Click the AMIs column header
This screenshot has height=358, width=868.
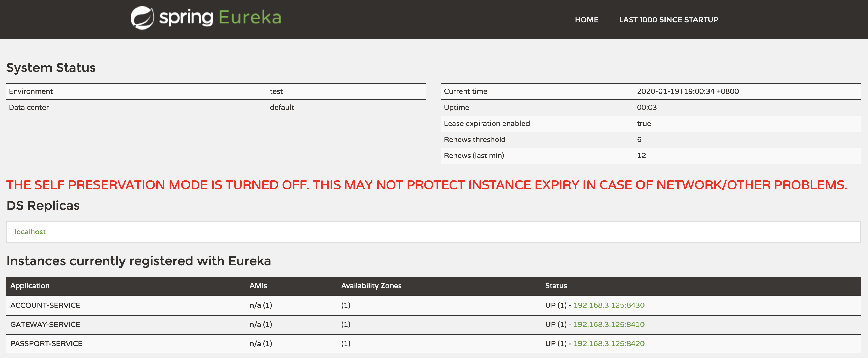pos(258,285)
